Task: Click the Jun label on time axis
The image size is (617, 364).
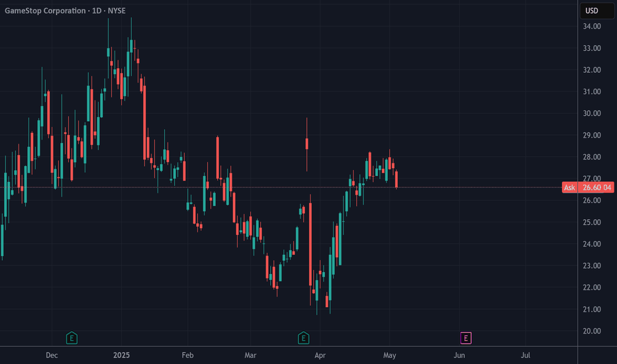Action: coord(459,355)
